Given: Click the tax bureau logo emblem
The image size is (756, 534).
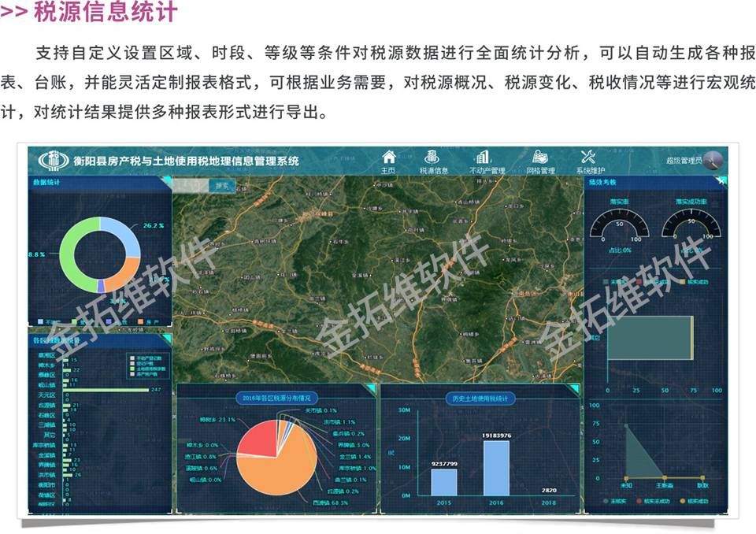Looking at the screenshot, I should pos(54,160).
